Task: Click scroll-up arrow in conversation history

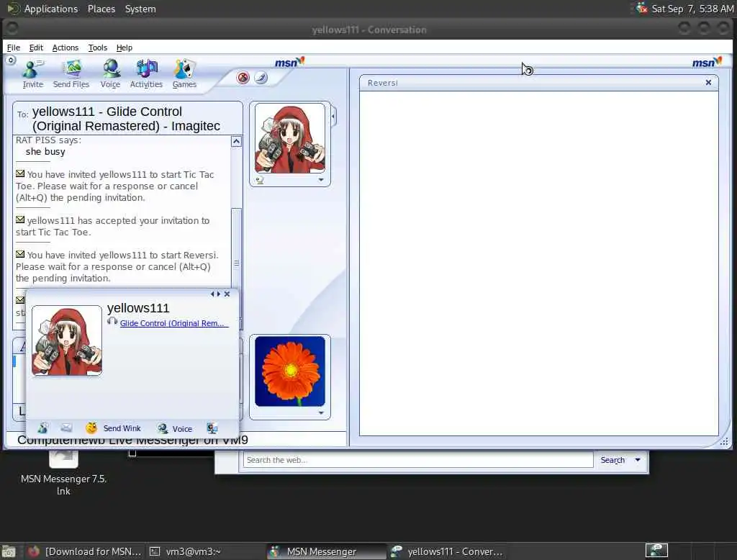Action: [x=236, y=141]
